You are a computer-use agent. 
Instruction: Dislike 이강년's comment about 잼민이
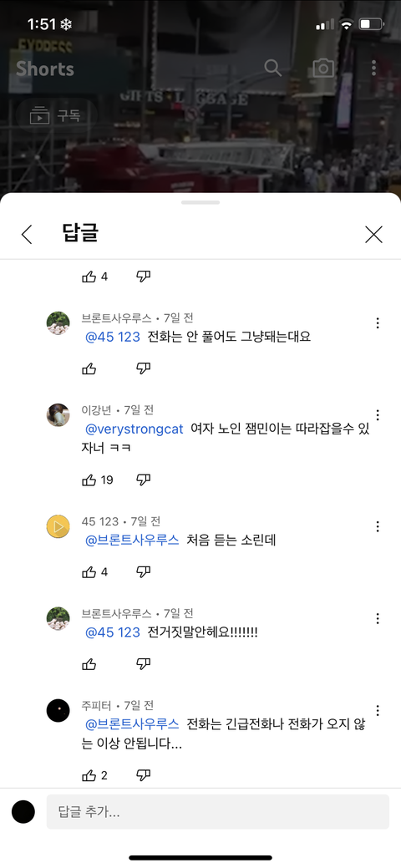(144, 480)
